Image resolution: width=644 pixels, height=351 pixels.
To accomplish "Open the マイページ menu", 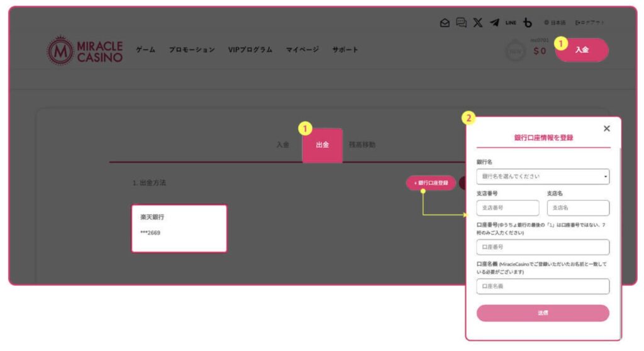I will coord(303,50).
